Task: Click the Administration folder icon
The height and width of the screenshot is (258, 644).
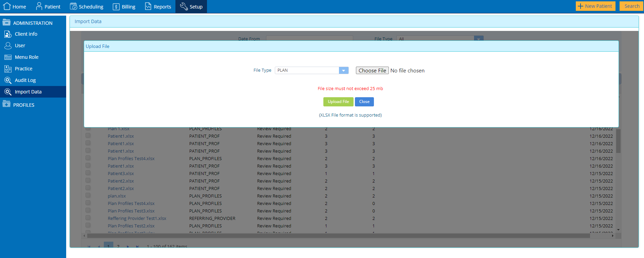Action: [x=6, y=22]
